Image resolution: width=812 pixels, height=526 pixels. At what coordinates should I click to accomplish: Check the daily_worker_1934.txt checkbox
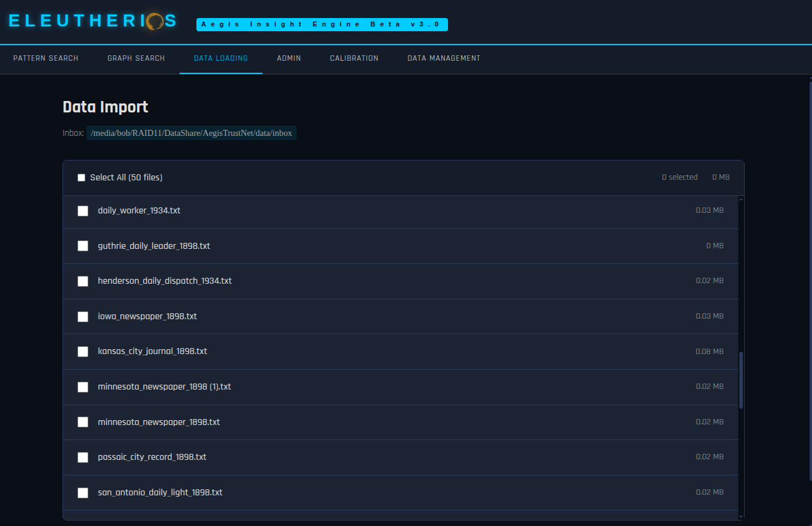83,211
